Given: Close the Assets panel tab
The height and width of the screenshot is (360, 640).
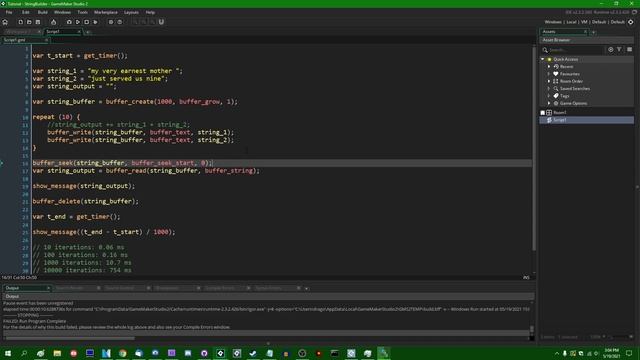Looking at the screenshot, I should [x=585, y=31].
